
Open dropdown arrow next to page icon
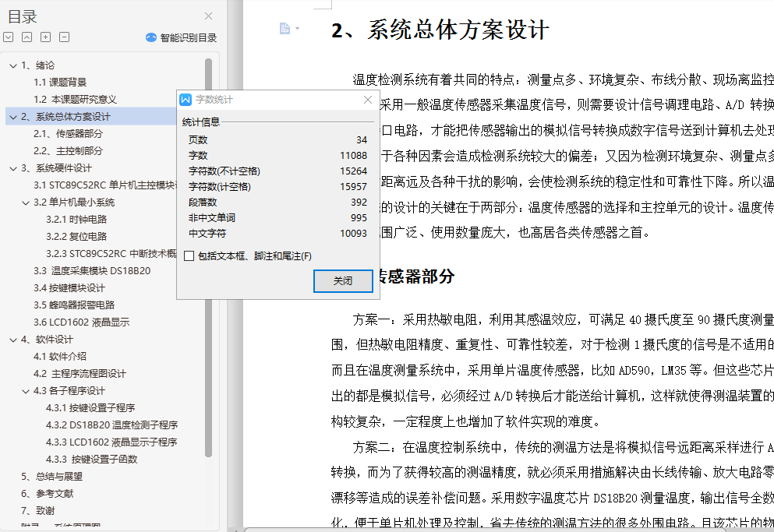(x=297, y=29)
